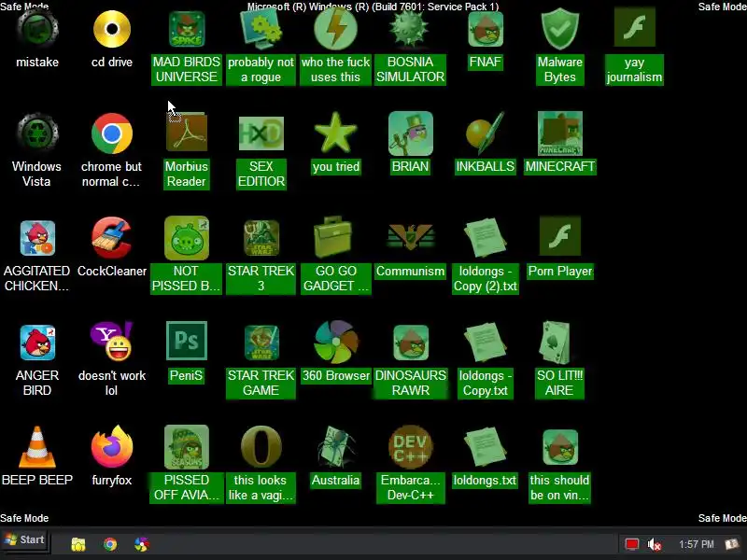The height and width of the screenshot is (560, 747).
Task: Select 'GO GO GADGET' briefcase icon
Action: tap(333, 238)
